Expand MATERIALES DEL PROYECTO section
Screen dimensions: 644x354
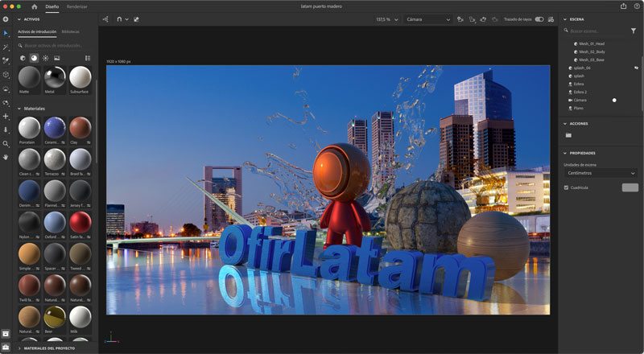19,348
